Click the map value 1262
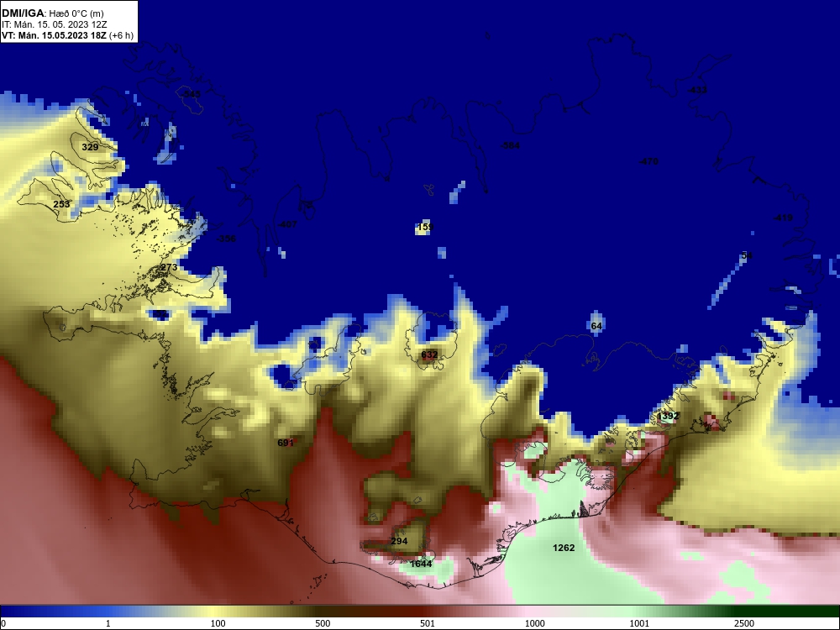The width and height of the screenshot is (840, 630). [564, 548]
